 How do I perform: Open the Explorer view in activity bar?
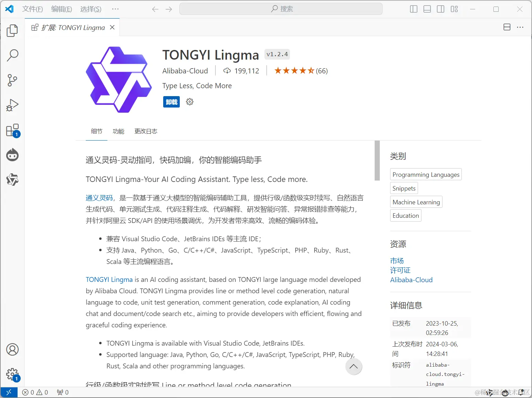click(x=12, y=31)
